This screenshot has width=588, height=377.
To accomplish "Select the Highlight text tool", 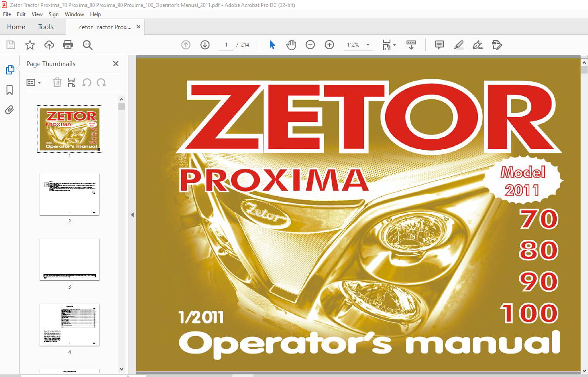I will pyautogui.click(x=458, y=45).
